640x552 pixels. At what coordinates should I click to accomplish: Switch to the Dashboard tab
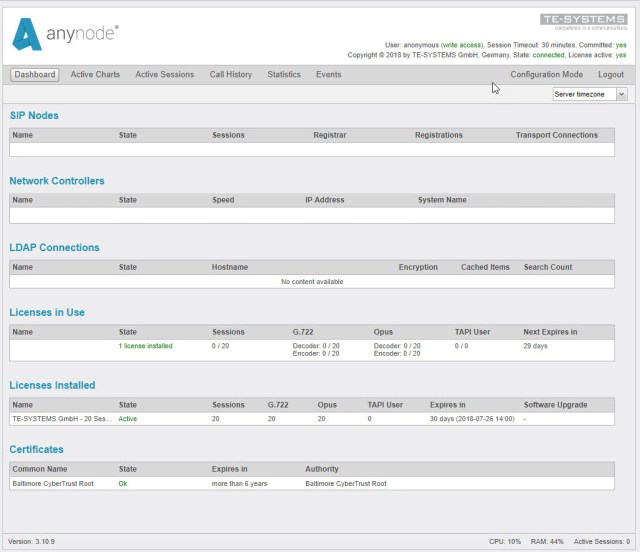tap(35, 75)
